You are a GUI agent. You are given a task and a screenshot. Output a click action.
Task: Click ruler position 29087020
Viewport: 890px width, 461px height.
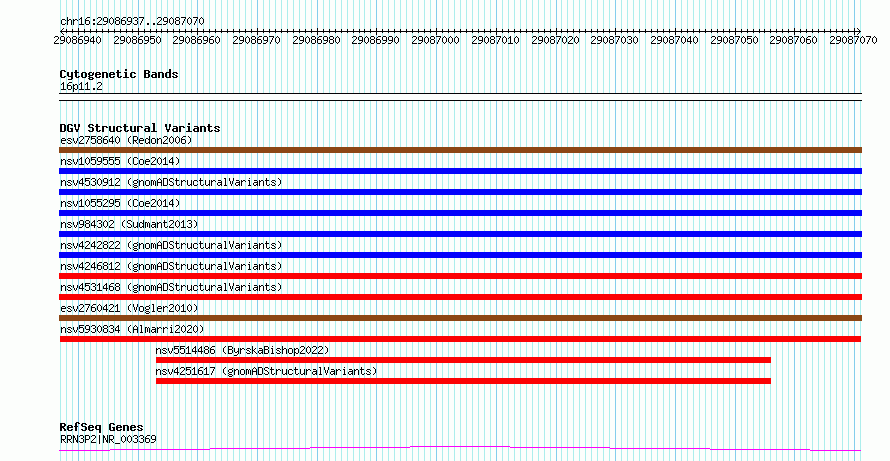point(555,40)
